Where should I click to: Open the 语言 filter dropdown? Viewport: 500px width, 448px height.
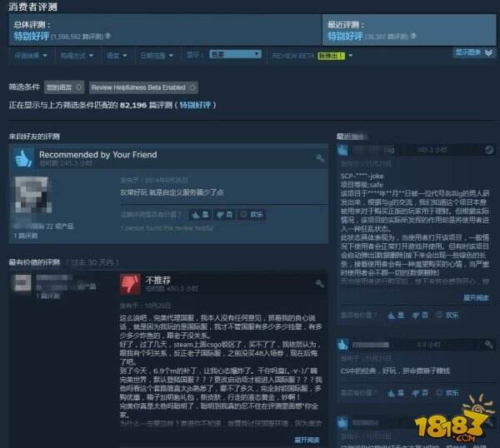(x=117, y=56)
